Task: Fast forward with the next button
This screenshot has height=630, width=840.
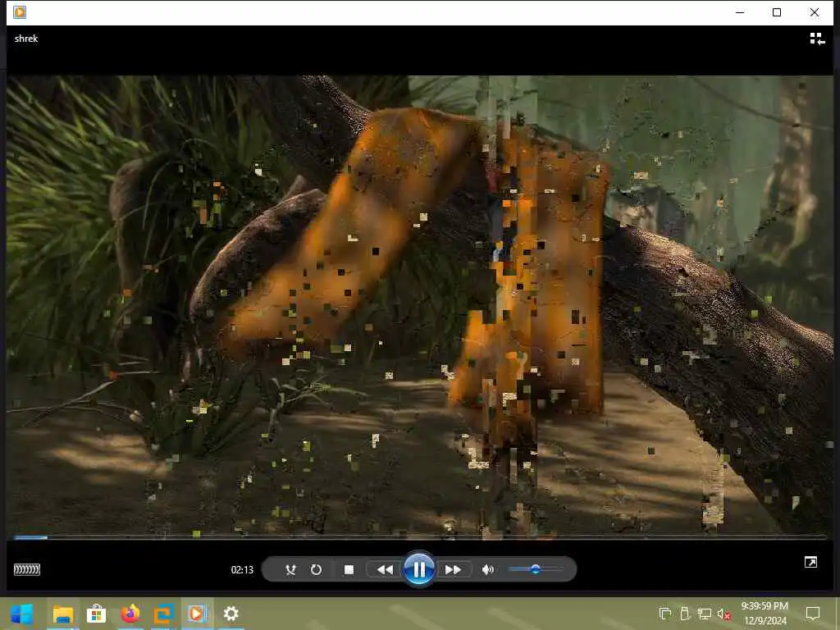Action: [453, 569]
